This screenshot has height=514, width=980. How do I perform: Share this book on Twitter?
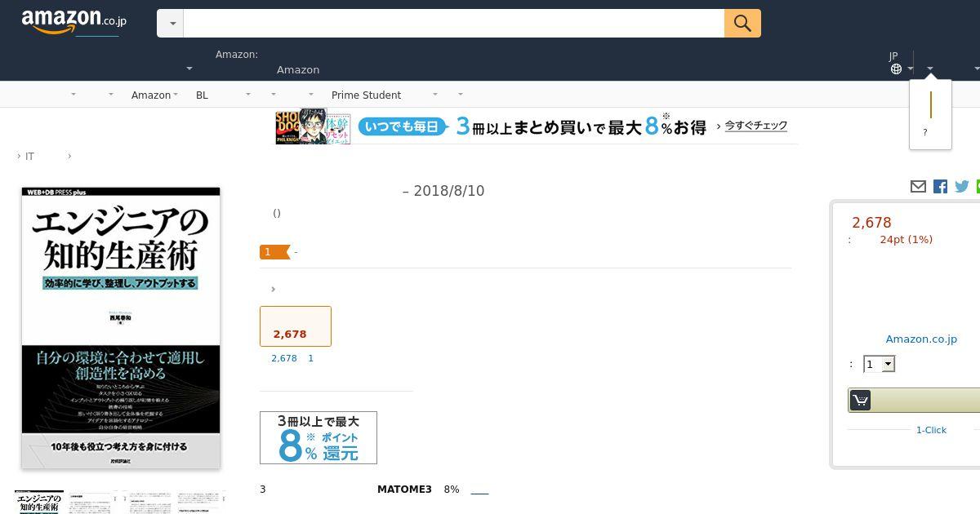(x=962, y=187)
